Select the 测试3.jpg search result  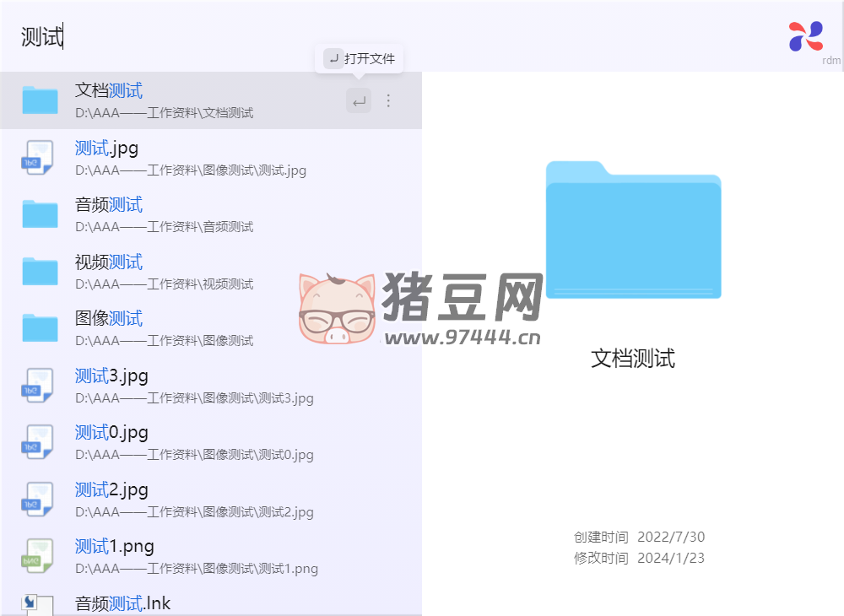click(x=194, y=386)
